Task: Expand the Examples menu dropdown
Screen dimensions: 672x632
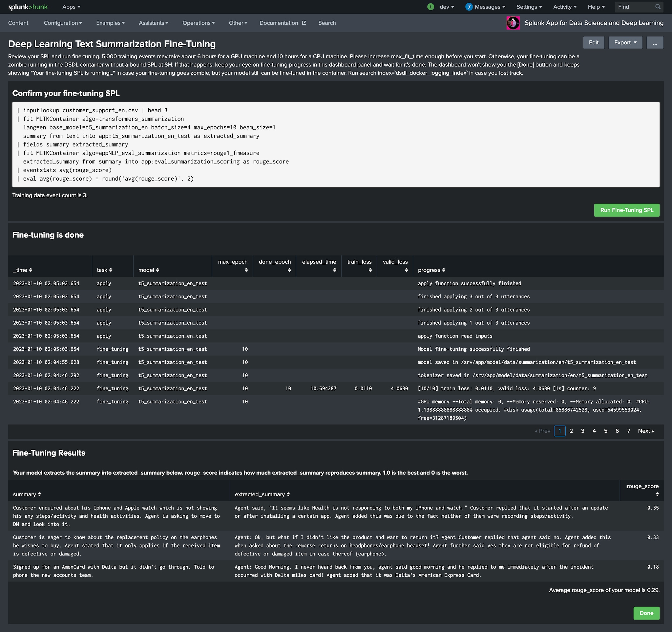Action: tap(109, 23)
